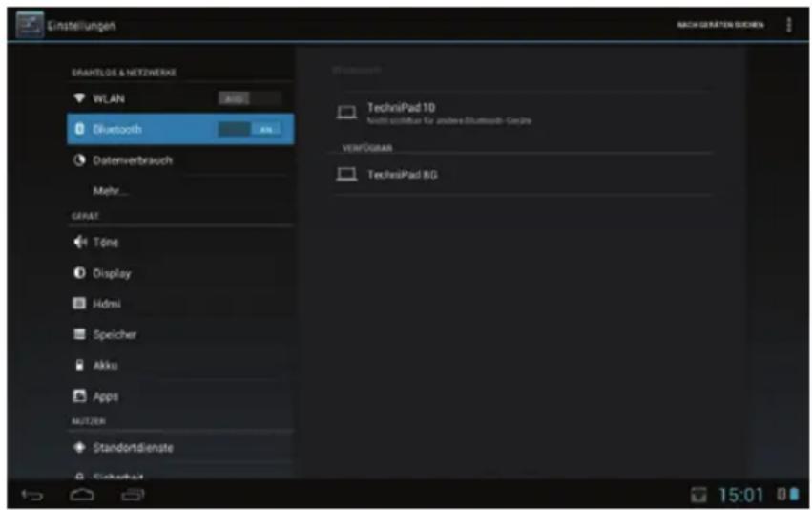Tap the Home navigation button
The image size is (812, 510).
click(x=82, y=495)
